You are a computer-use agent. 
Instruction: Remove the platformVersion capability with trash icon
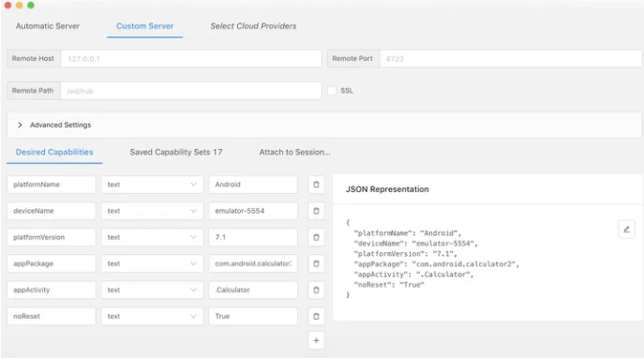pos(316,237)
